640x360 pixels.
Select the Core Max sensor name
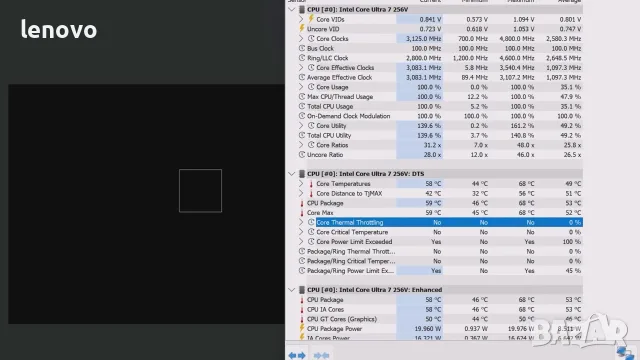tap(320, 213)
